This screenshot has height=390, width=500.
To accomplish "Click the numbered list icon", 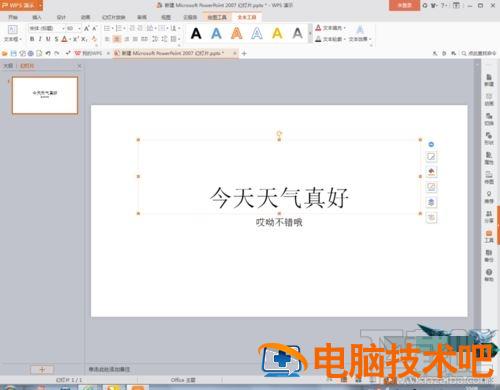I will (x=119, y=28).
